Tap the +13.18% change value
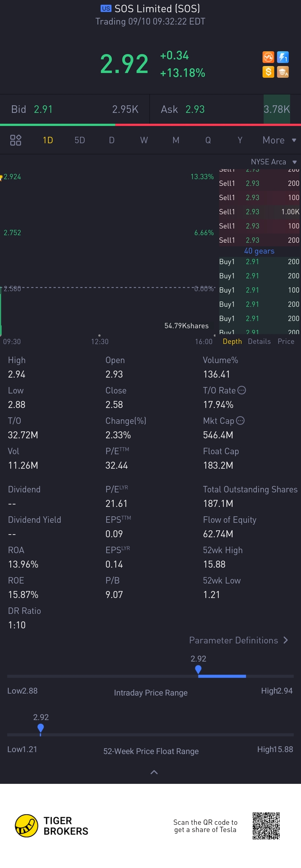This screenshot has height=868, width=301. click(x=183, y=73)
